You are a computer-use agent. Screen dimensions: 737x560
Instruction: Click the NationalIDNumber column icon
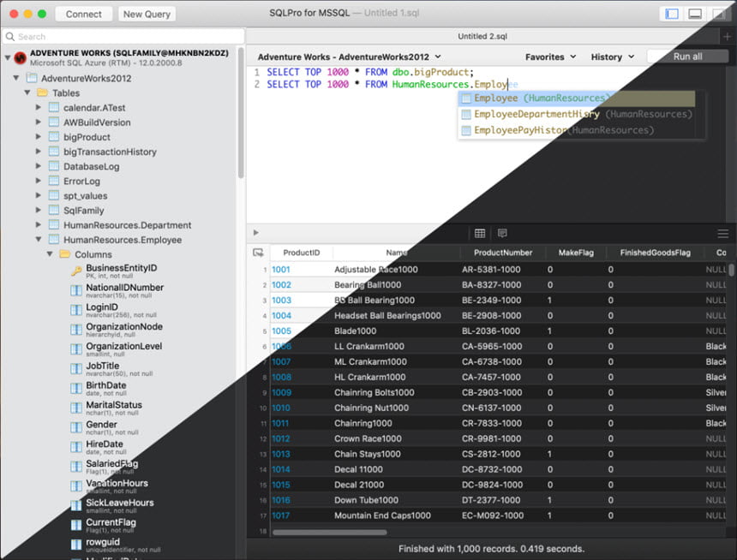[x=76, y=290]
